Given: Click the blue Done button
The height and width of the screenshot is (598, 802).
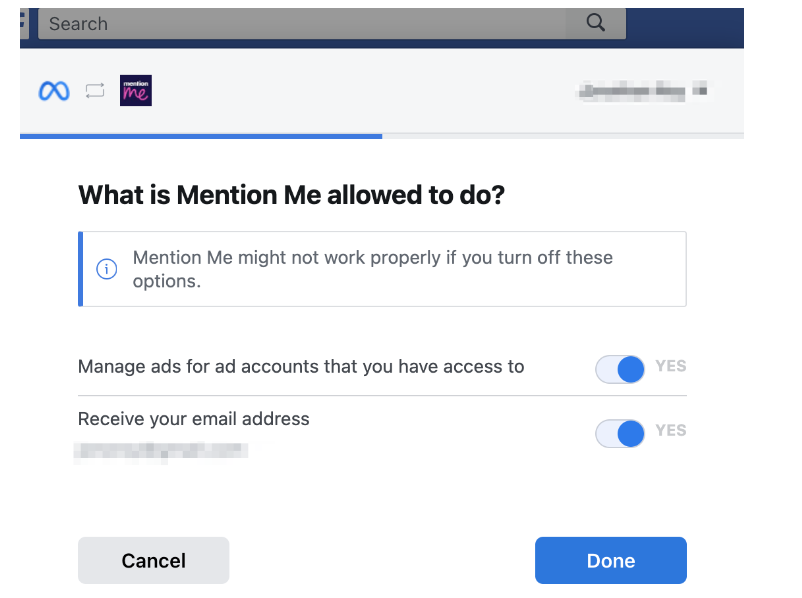Looking at the screenshot, I should click(x=611, y=560).
